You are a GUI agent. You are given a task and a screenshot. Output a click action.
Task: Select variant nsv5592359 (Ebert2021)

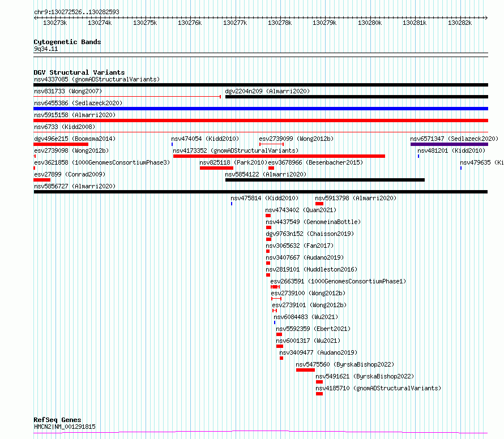(313, 329)
